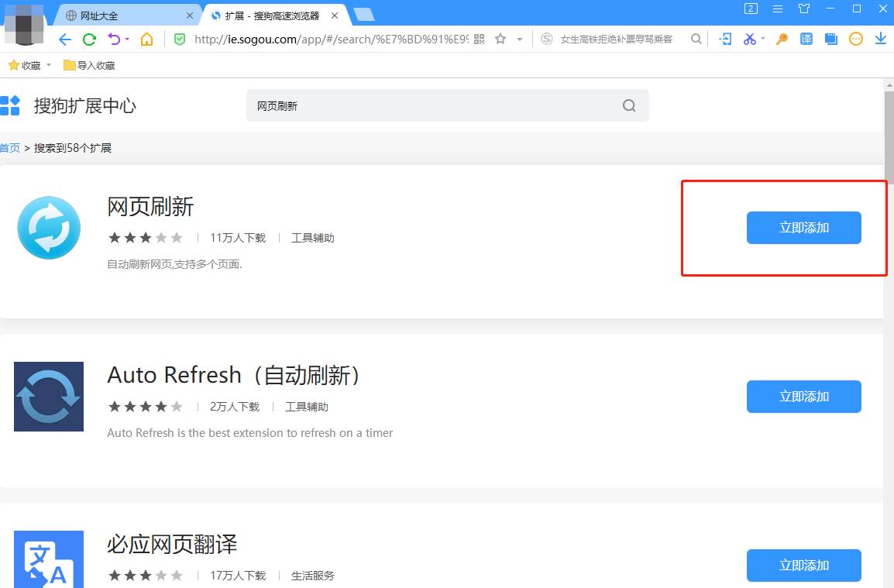Open the 必应网页翻译 title
Viewport: 894px width, 588px height.
[172, 544]
